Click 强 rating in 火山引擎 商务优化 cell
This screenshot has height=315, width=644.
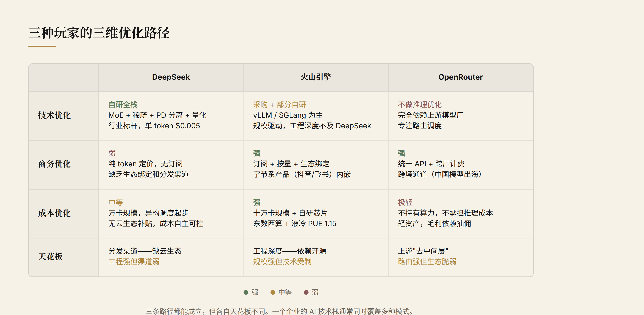tap(256, 153)
